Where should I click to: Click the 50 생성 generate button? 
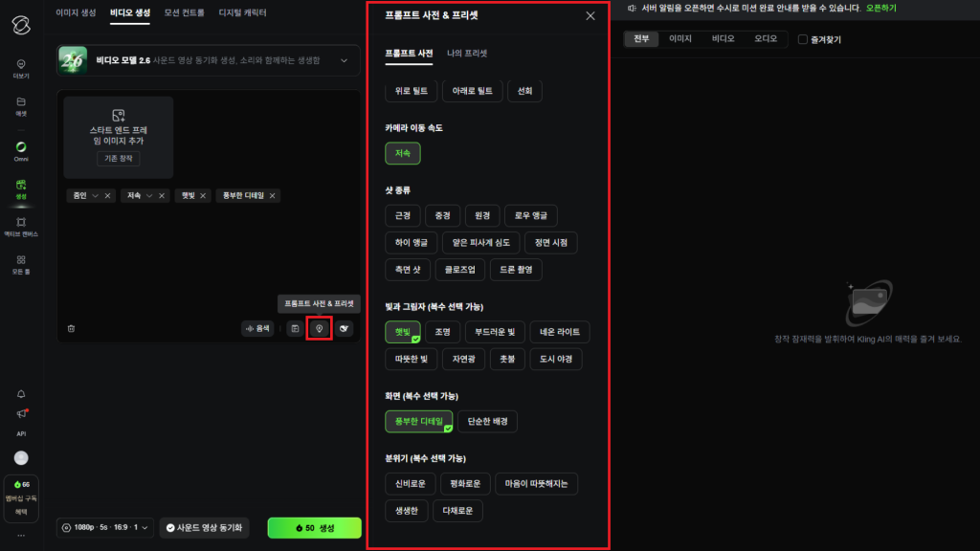[x=314, y=527]
